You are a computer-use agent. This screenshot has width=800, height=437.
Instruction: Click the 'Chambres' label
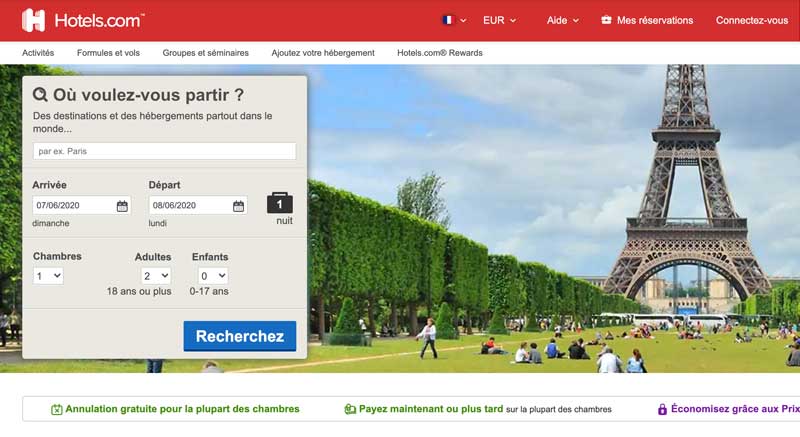[x=57, y=256]
